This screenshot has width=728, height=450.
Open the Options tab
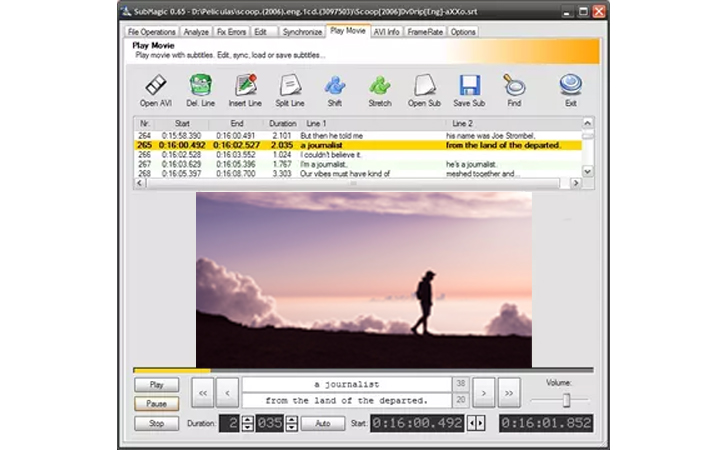pos(463,32)
